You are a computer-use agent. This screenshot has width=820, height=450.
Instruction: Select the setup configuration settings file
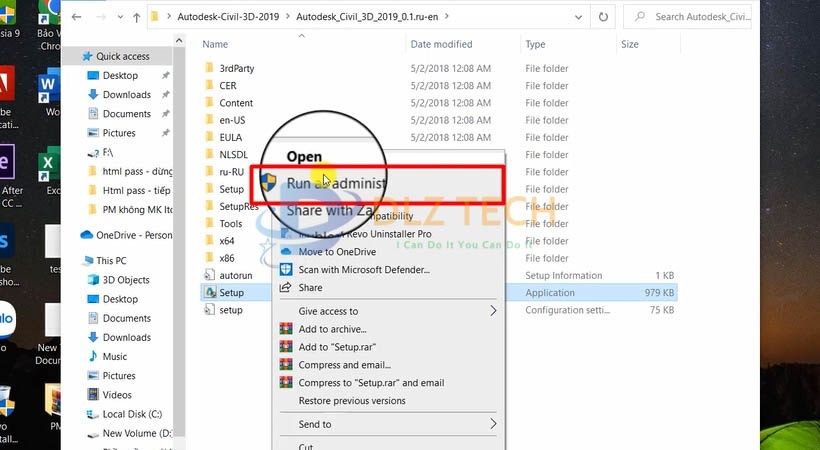click(231, 310)
